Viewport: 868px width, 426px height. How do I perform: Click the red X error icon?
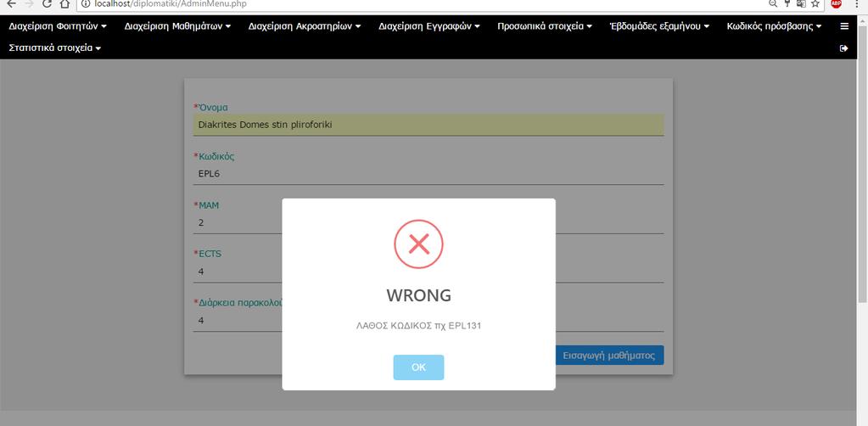click(x=418, y=244)
